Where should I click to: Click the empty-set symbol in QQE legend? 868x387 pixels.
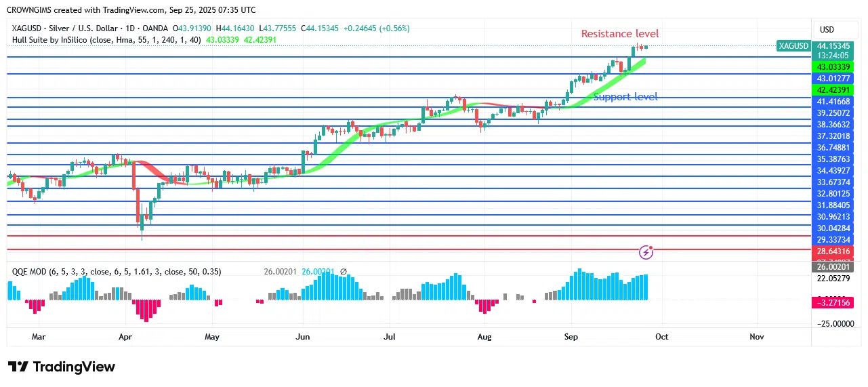pyautogui.click(x=343, y=272)
